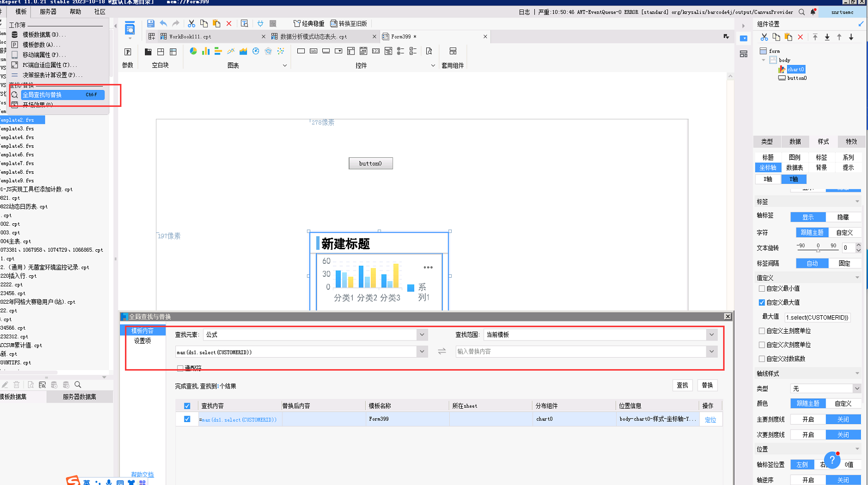Image resolution: width=868 pixels, height=485 pixels.
Task: Click the Cut scissors icon in the main toolbar
Action: 191,23
